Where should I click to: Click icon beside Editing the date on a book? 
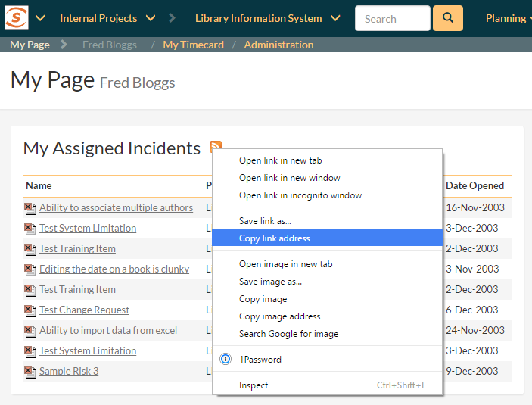click(x=30, y=269)
